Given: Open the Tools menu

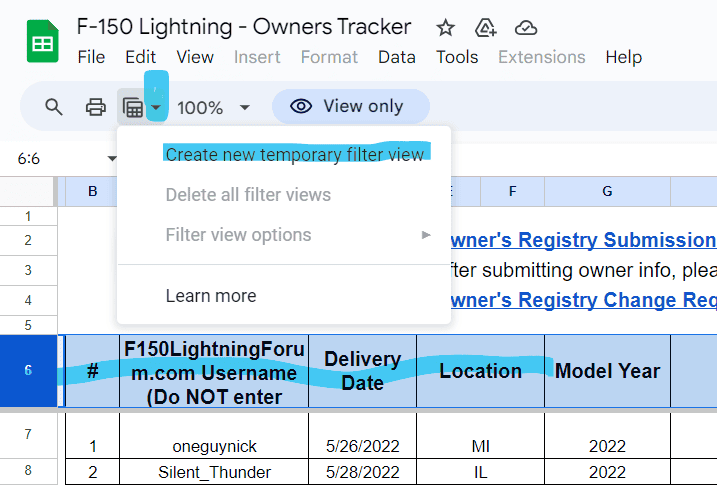Looking at the screenshot, I should tap(457, 57).
